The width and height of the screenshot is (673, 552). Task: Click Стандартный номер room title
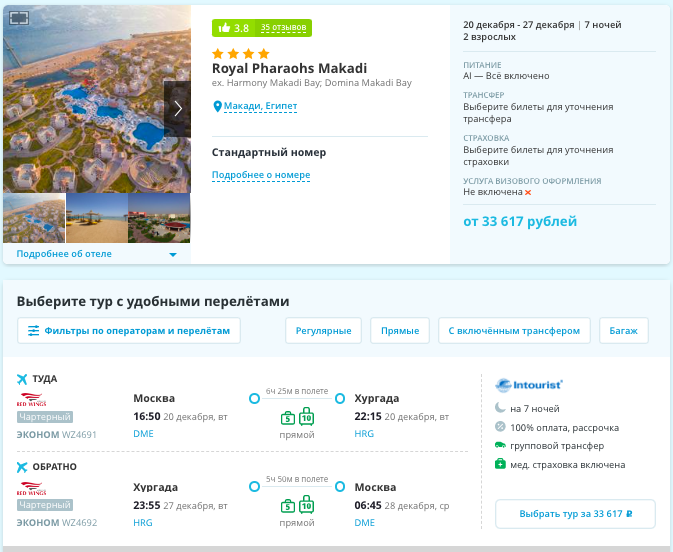tap(269, 152)
